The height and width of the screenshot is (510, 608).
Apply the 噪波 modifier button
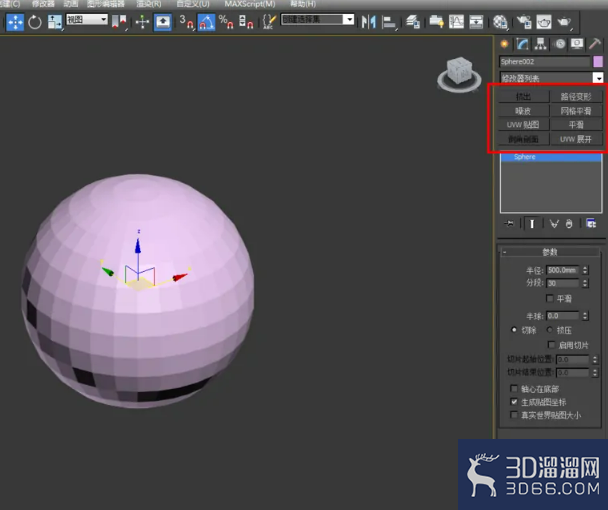pos(523,111)
